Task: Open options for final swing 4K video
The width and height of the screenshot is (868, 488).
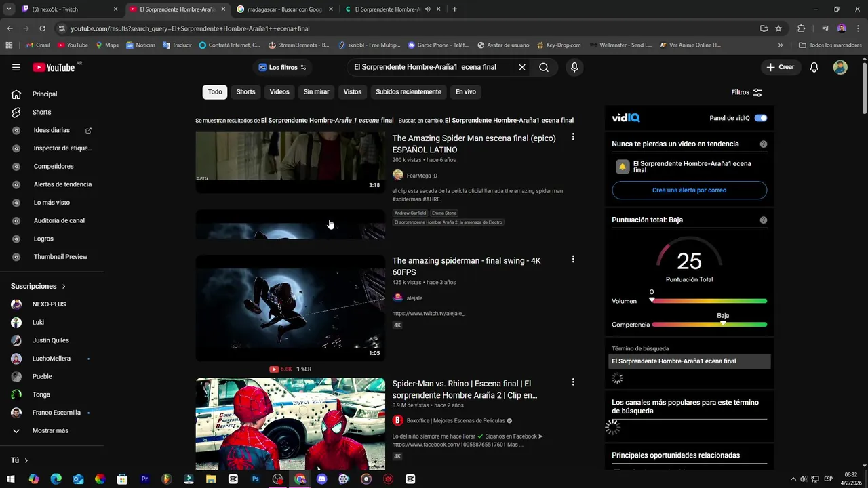Action: tap(573, 259)
